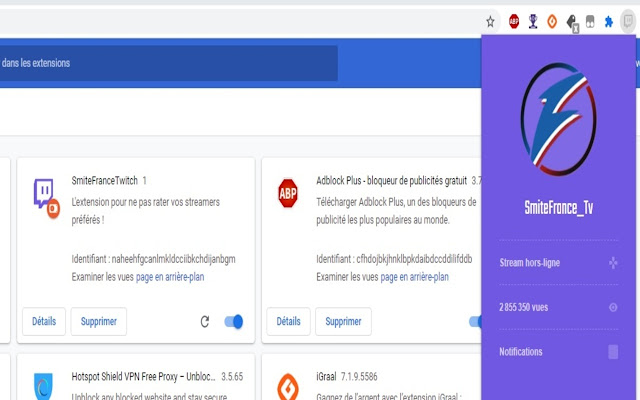
Task: Click the Twitch extension icon in toolbar
Action: click(x=628, y=21)
